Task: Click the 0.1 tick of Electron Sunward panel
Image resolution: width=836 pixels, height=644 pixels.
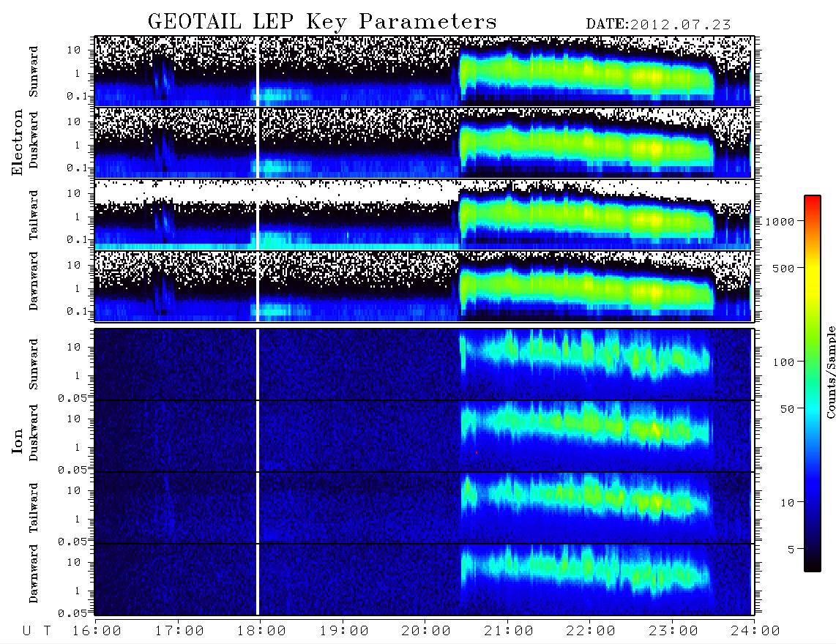Action: coord(78,96)
